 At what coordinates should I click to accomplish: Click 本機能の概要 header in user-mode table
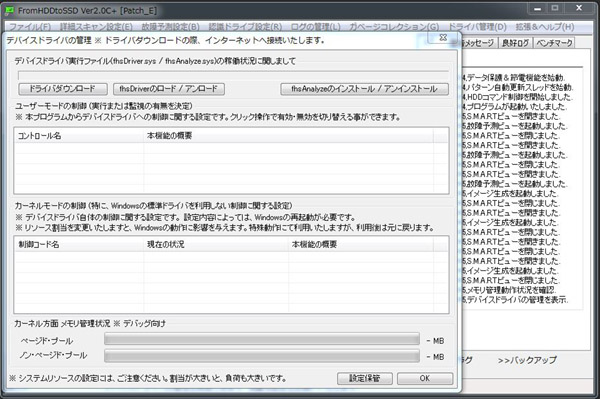[289, 136]
